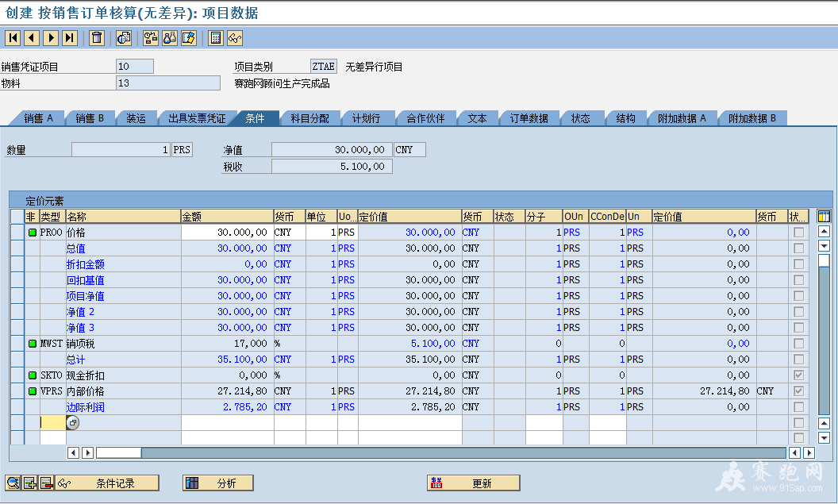Viewport: 838px width, 504px height.
Task: Switch to the 销售 B tab
Action: [x=89, y=118]
